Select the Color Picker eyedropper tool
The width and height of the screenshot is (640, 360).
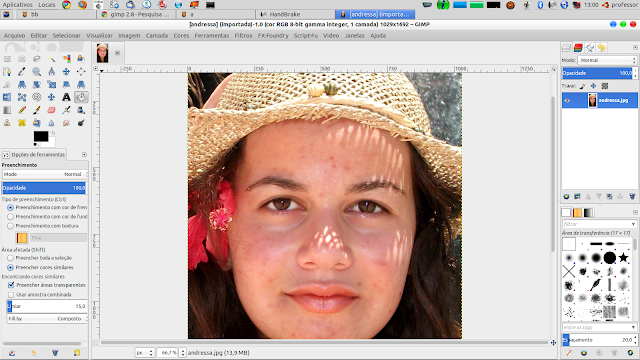22,72
